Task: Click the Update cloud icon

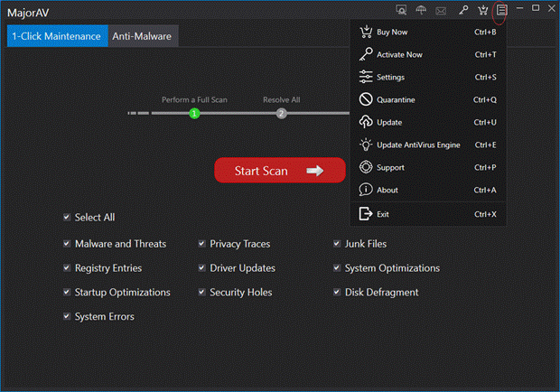Action: pos(366,122)
